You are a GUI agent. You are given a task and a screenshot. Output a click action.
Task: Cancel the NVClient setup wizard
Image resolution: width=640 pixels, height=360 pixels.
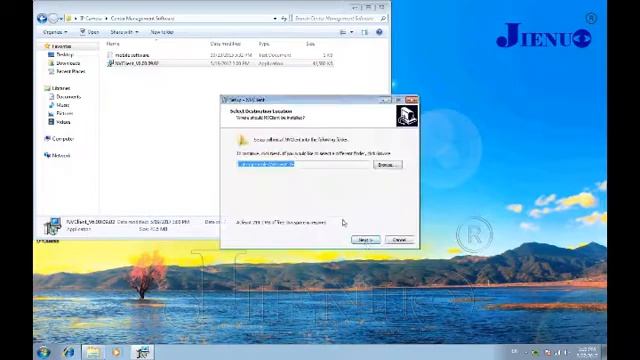[x=400, y=240]
